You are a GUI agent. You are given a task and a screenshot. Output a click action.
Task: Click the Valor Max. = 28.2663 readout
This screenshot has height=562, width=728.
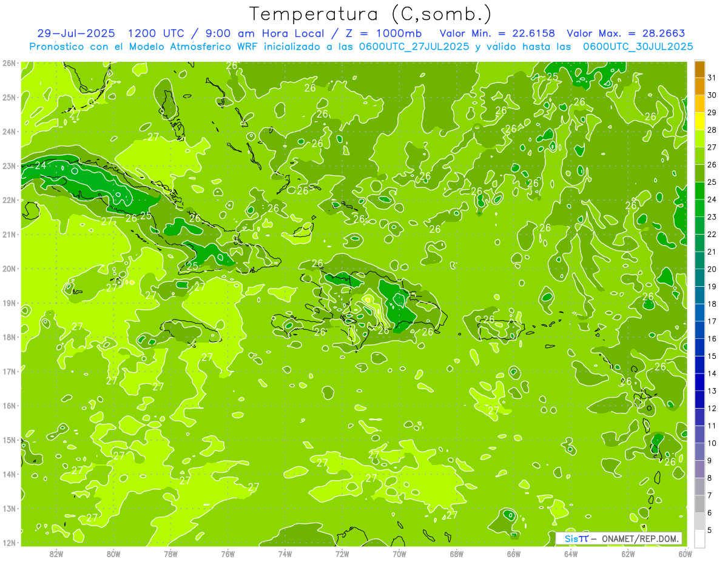[x=626, y=33]
